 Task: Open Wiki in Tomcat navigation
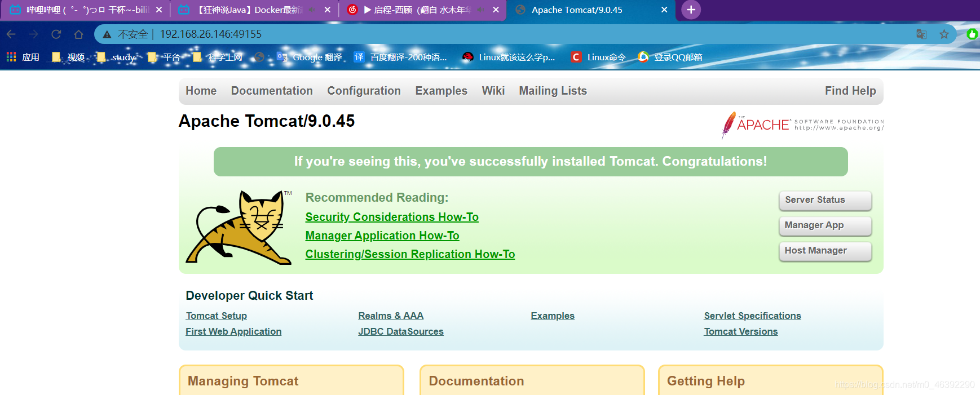point(493,91)
